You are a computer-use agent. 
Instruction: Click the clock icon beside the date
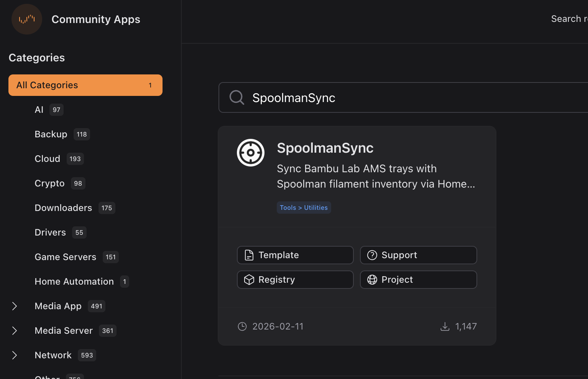(x=242, y=326)
